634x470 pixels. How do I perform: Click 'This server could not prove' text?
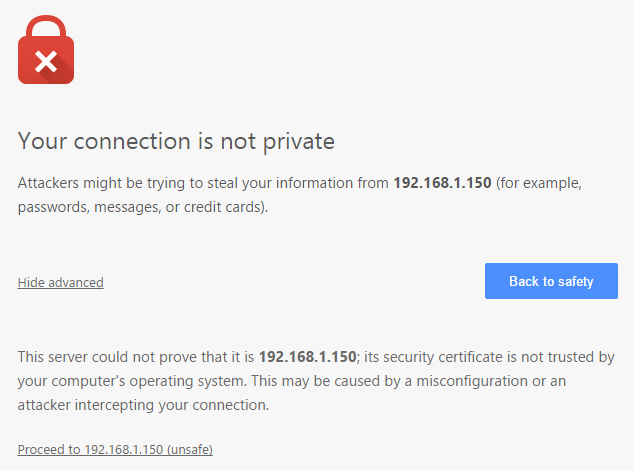point(100,356)
